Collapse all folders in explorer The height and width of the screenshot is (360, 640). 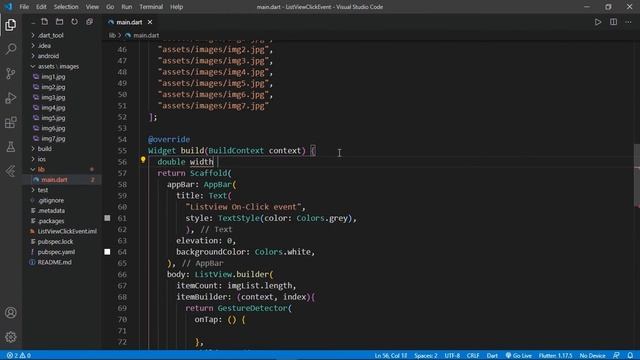point(89,22)
